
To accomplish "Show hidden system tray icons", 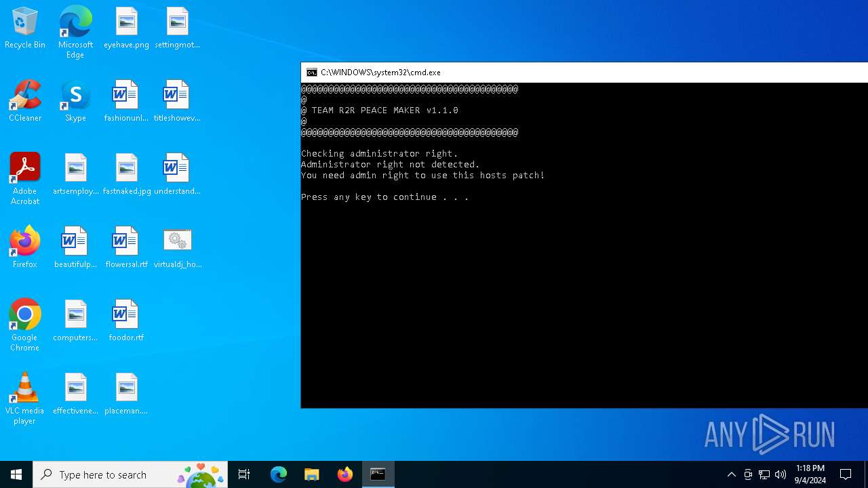I will click(731, 474).
